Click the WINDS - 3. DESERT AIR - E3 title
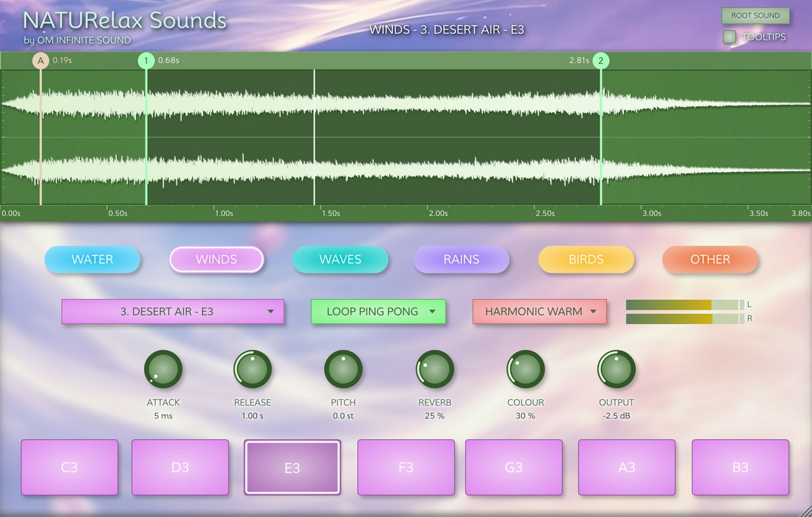Screen dimensions: 812x517 coord(447,30)
